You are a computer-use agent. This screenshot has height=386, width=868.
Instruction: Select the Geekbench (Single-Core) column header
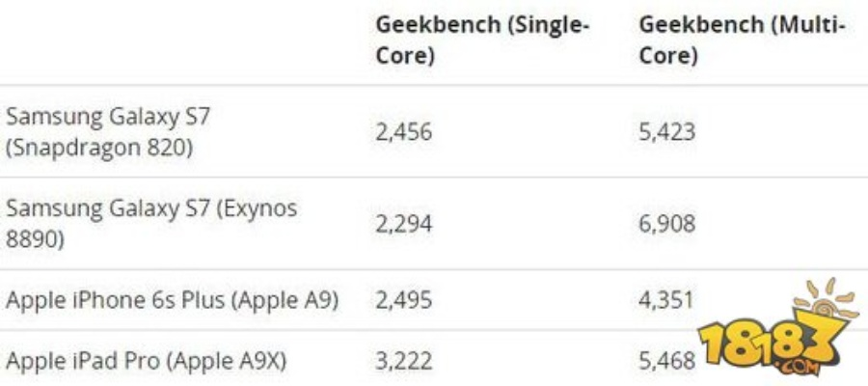(x=481, y=41)
